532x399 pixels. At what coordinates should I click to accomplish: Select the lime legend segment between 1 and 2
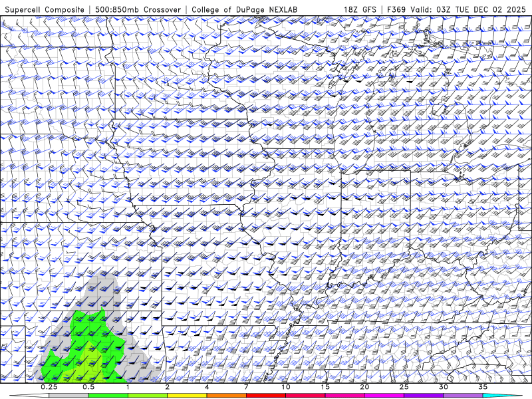147,396
